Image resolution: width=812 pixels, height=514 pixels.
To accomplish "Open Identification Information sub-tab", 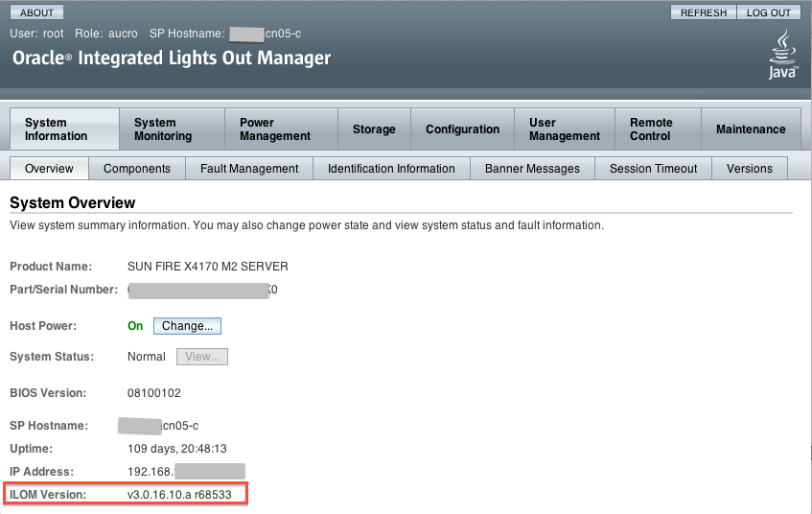I will (391, 169).
